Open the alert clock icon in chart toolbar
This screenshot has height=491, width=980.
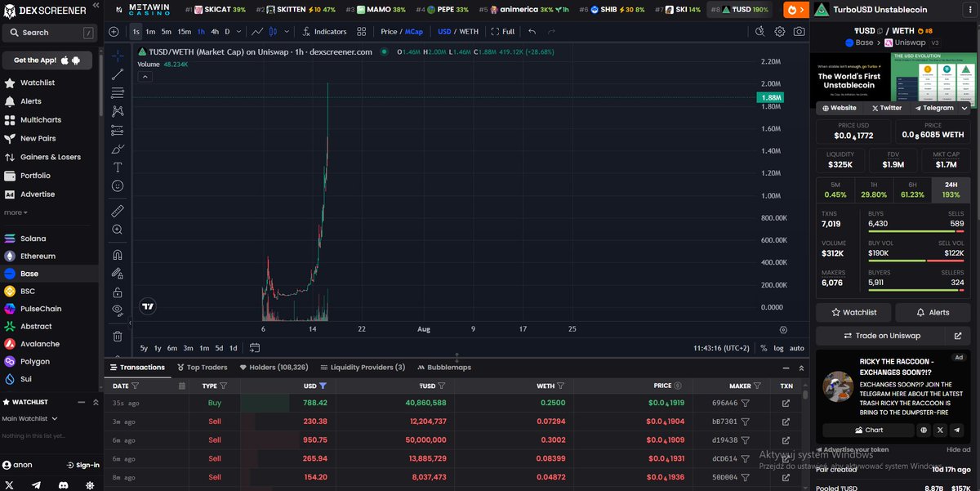[x=759, y=32]
